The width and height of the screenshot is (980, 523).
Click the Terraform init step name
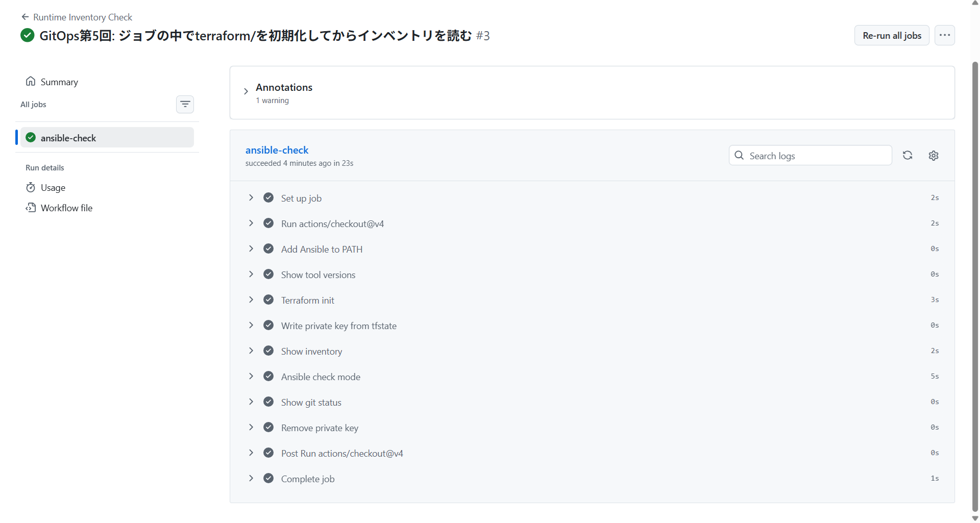point(308,301)
